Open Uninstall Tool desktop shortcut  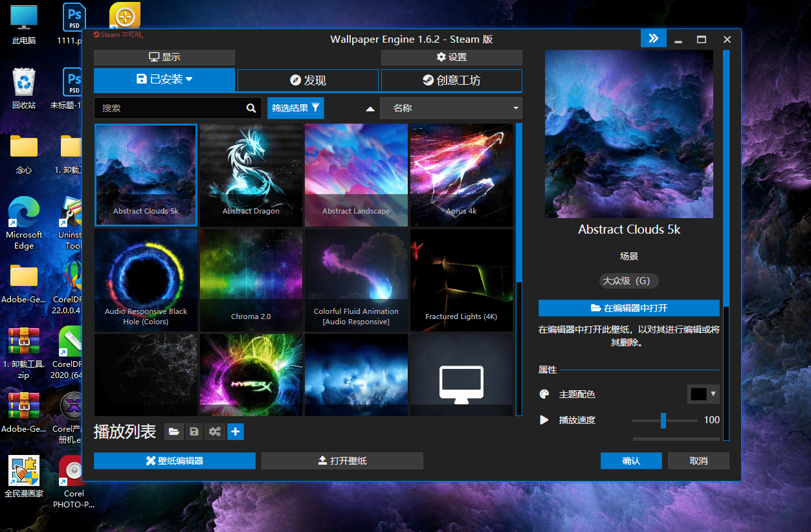(x=71, y=223)
